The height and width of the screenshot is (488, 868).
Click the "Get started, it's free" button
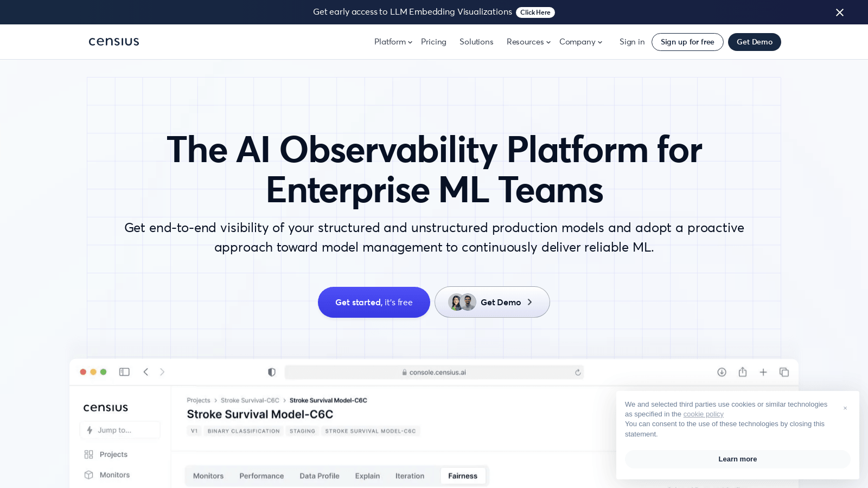point(374,303)
